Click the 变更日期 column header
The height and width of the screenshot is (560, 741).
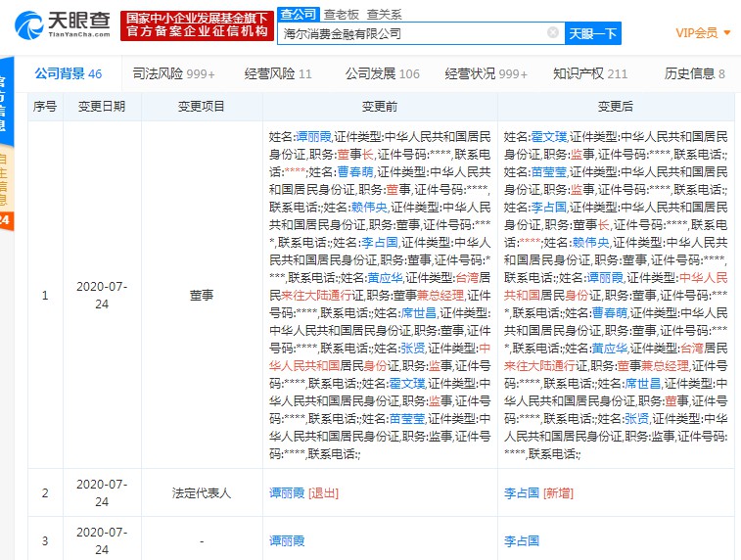(x=102, y=107)
